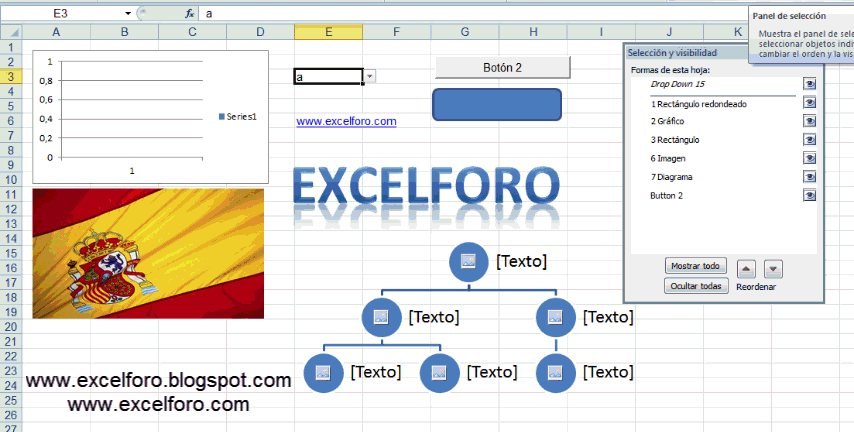Select column A header

point(56,32)
